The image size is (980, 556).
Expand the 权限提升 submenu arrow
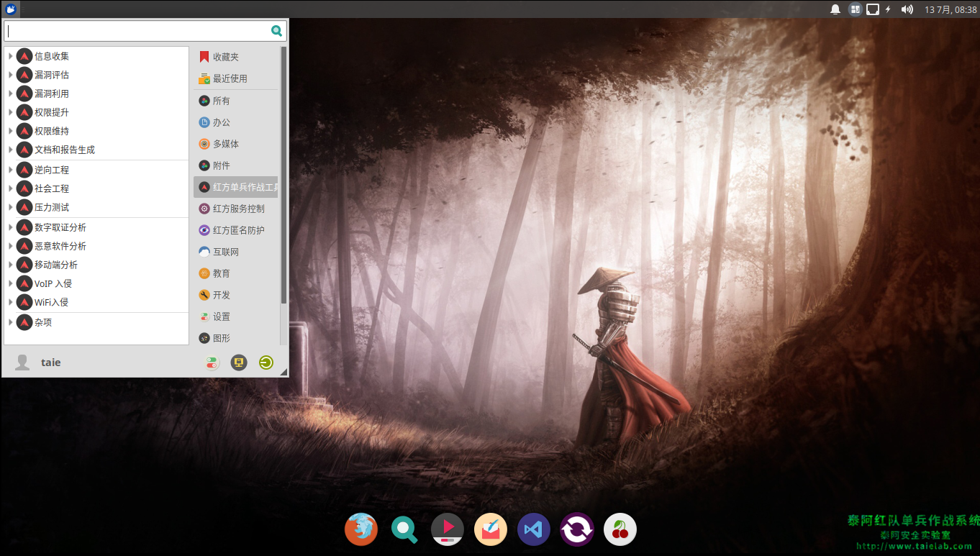coord(11,112)
